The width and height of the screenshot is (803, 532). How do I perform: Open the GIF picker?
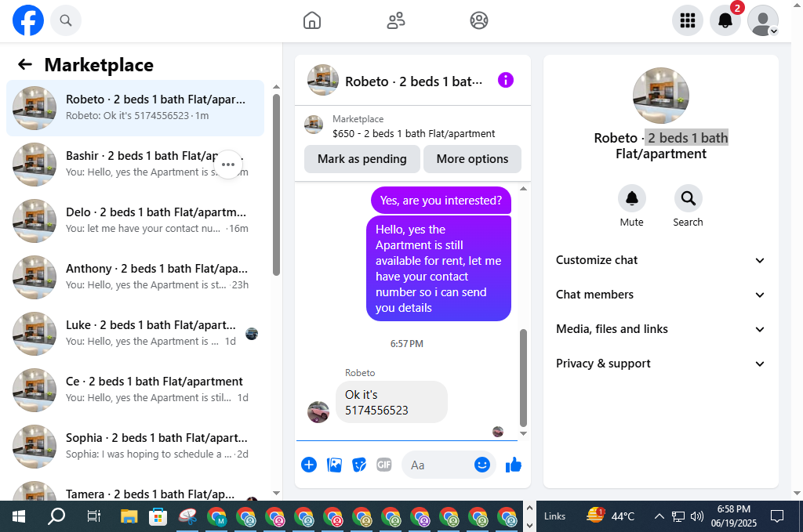[383, 465]
